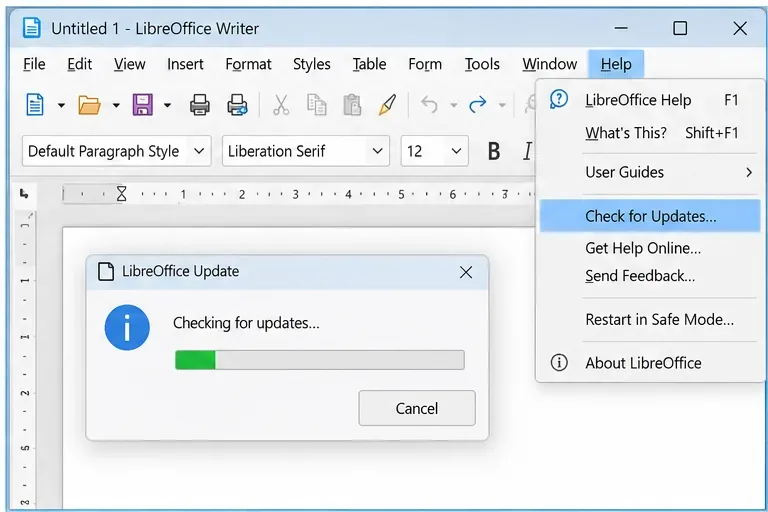Open the File menu
The width and height of the screenshot is (768, 512).
[34, 64]
